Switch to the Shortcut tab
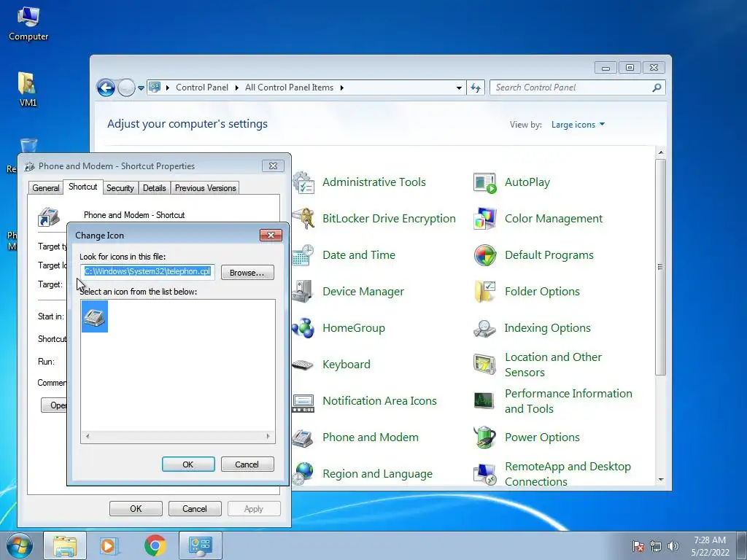Screen dimensions: 747x560 point(82,187)
